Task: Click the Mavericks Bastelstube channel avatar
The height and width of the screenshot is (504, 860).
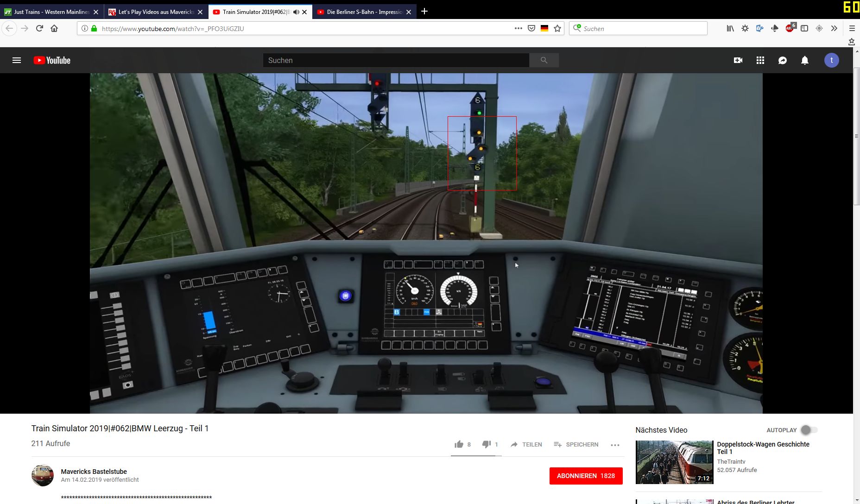Action: point(43,475)
